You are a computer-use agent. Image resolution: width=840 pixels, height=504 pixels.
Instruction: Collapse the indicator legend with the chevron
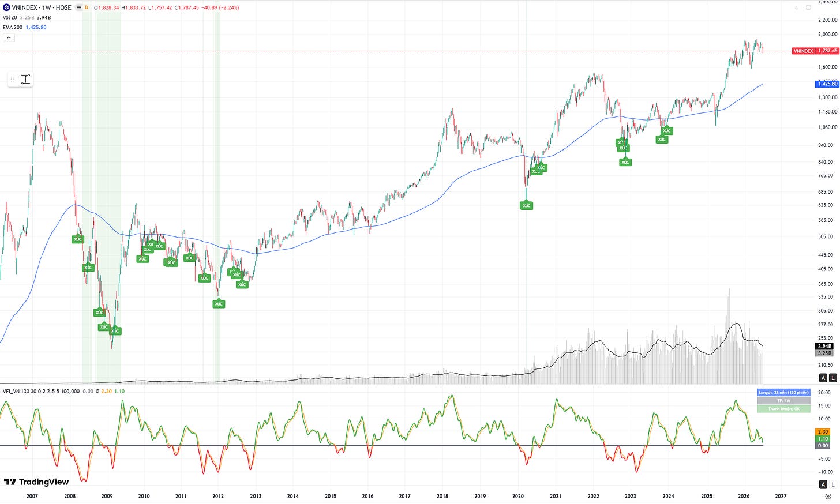click(9, 37)
